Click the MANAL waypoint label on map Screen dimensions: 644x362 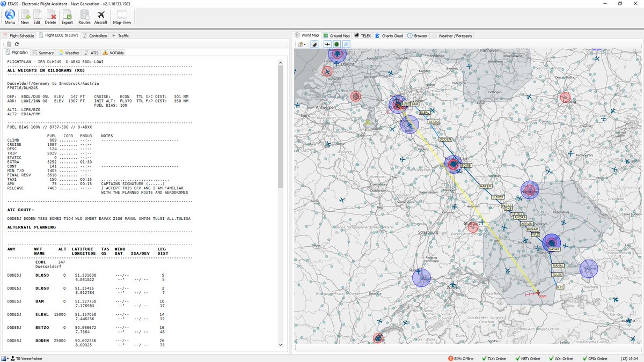tap(558, 265)
